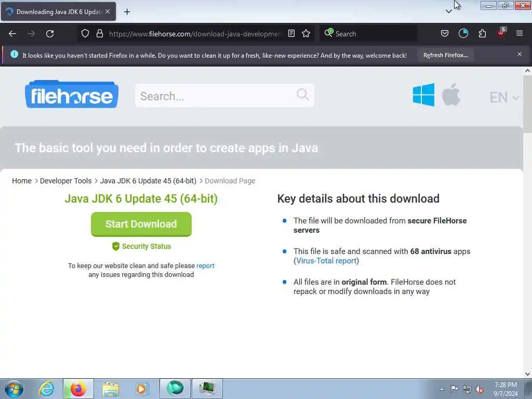Open the monitor app in the taskbar
The width and height of the screenshot is (532, 399).
(x=207, y=389)
